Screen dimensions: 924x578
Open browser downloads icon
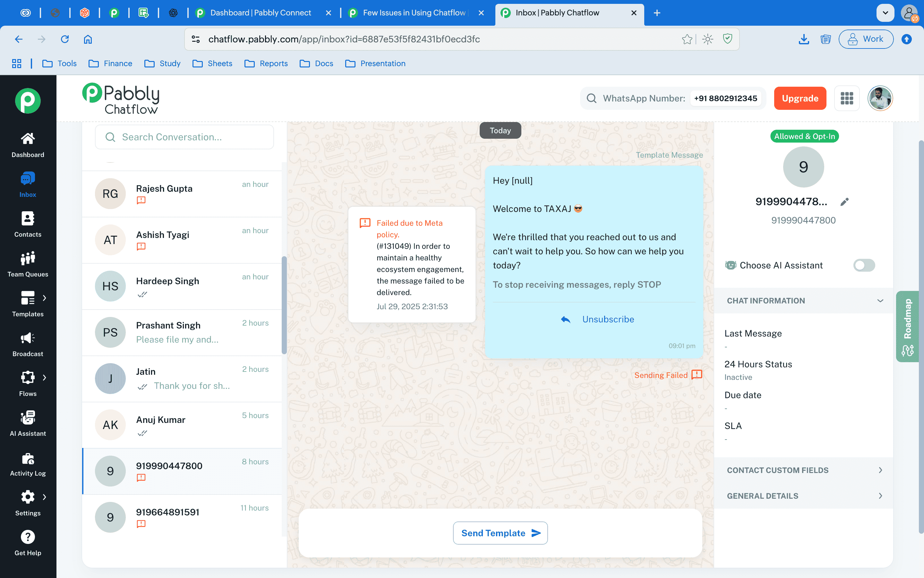[804, 39]
